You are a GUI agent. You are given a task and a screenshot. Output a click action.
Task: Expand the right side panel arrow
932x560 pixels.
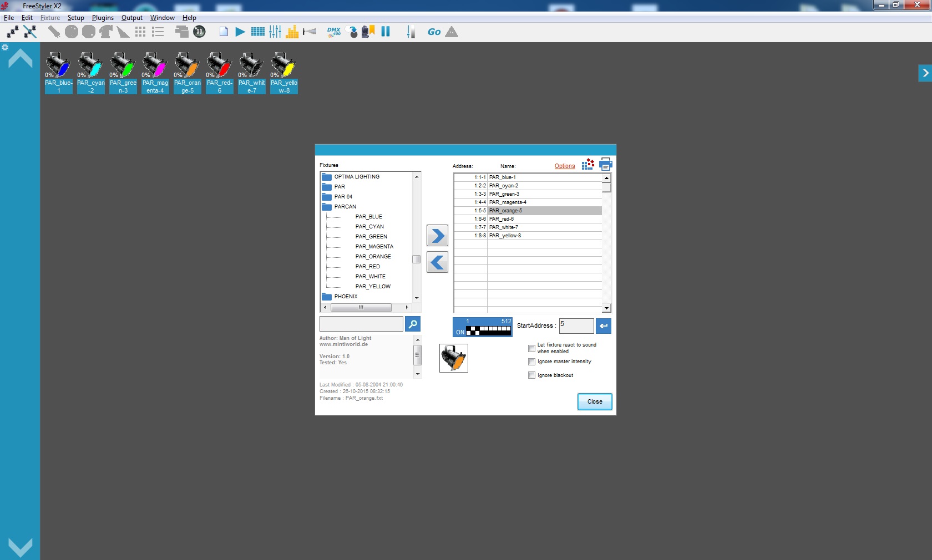(925, 73)
